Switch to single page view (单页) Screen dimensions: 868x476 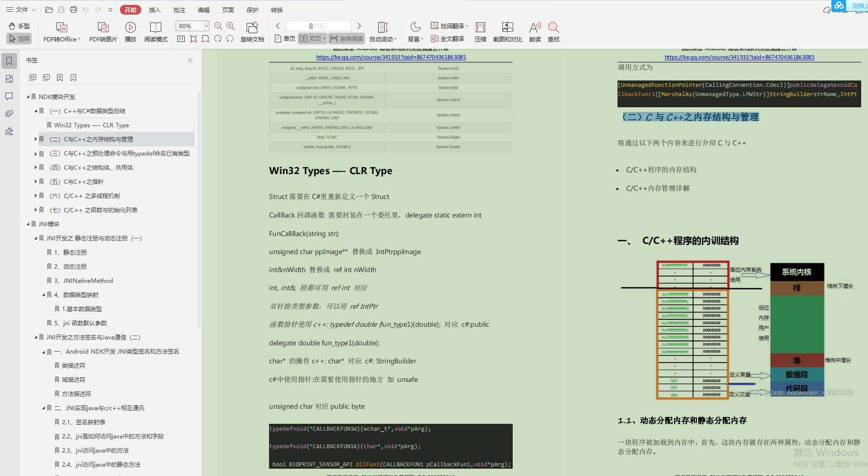tap(285, 39)
